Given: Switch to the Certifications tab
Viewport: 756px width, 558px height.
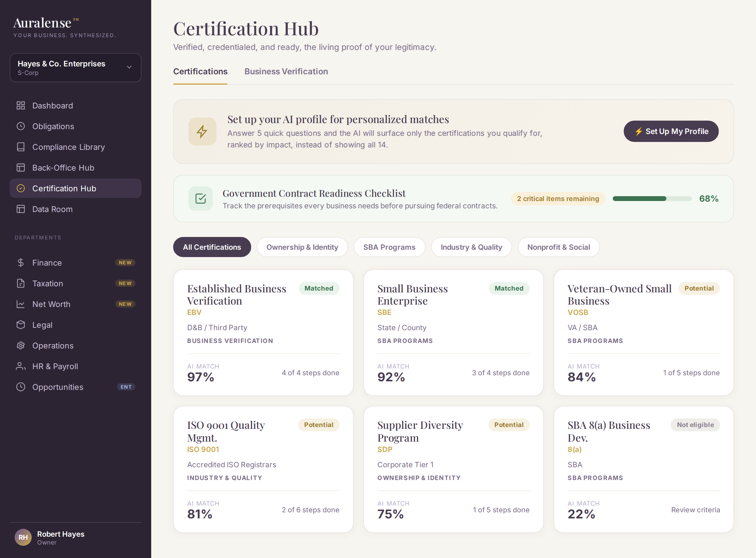Looking at the screenshot, I should (x=200, y=72).
